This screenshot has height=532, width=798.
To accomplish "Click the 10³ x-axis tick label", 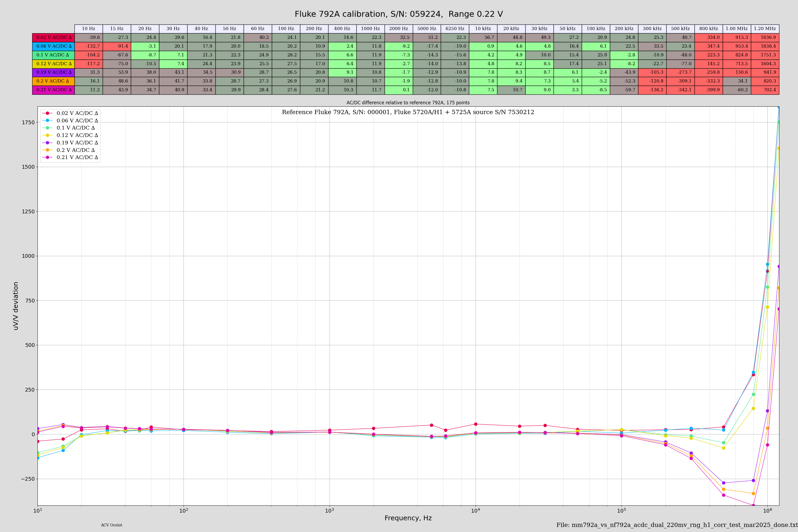I will pos(330,511).
